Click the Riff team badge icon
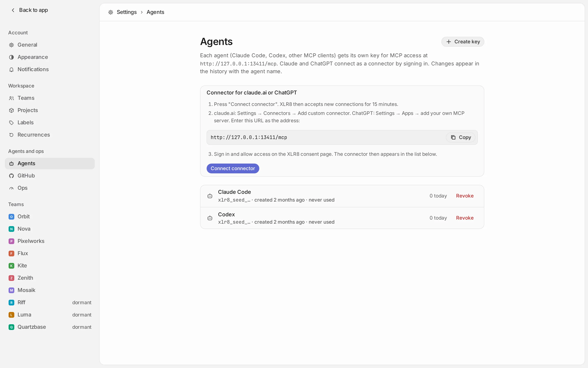This screenshot has width=588, height=368. tap(11, 303)
